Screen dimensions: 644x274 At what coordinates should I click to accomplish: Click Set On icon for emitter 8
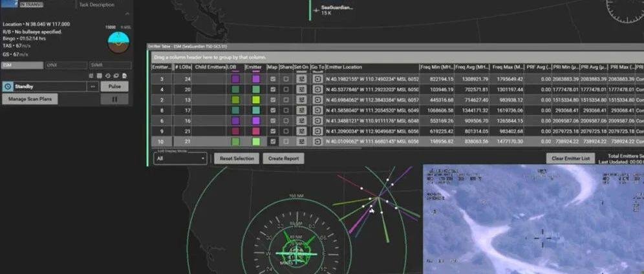[x=301, y=110]
